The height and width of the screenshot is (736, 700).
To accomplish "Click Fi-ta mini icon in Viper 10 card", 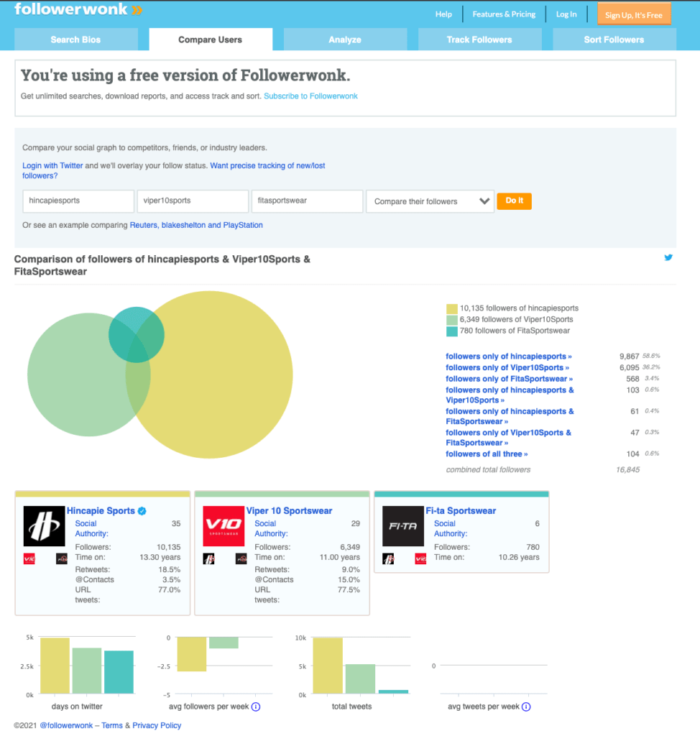I will (241, 558).
